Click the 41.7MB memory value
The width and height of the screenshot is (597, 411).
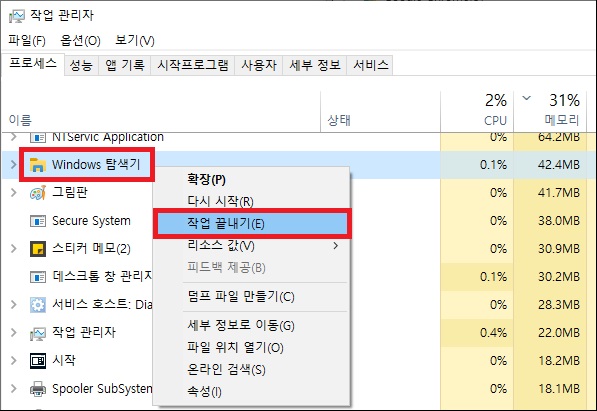click(559, 192)
